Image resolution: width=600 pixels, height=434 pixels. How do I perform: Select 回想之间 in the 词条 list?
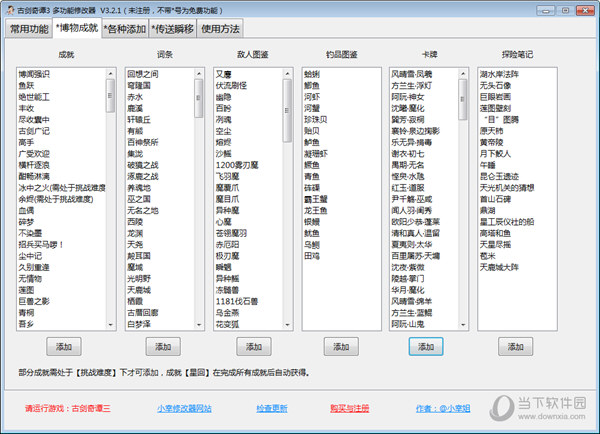(x=143, y=74)
